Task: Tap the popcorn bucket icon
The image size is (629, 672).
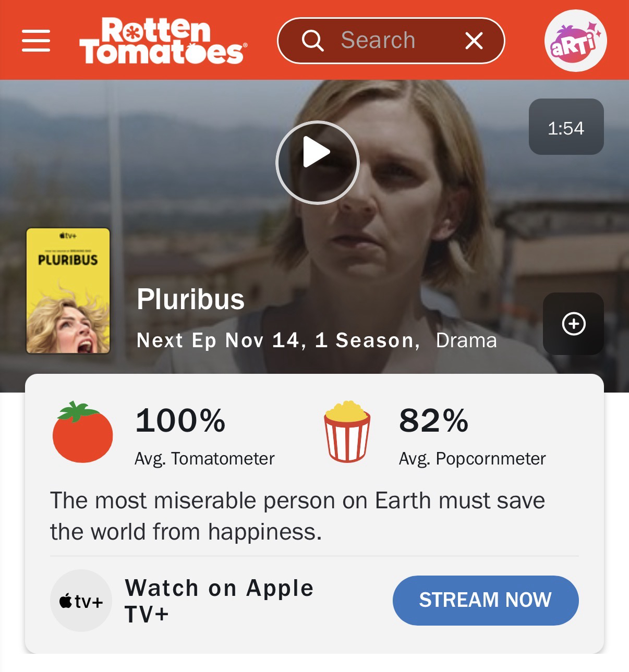Action: pyautogui.click(x=347, y=431)
